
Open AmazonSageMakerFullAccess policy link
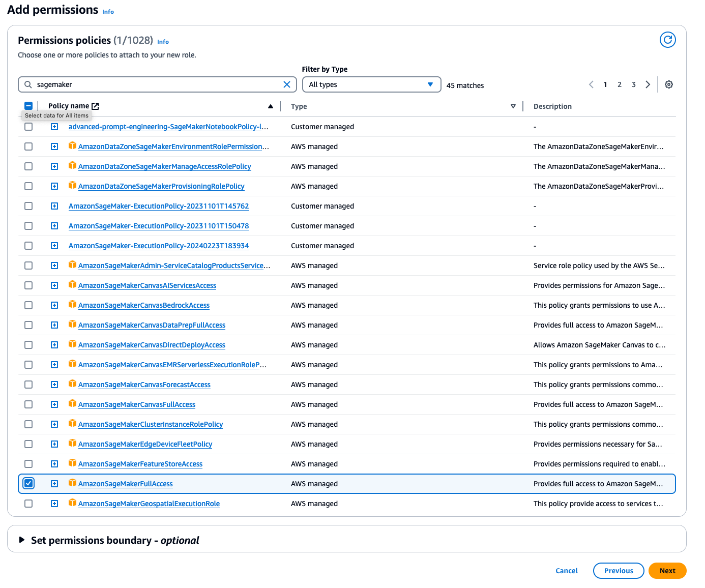126,484
